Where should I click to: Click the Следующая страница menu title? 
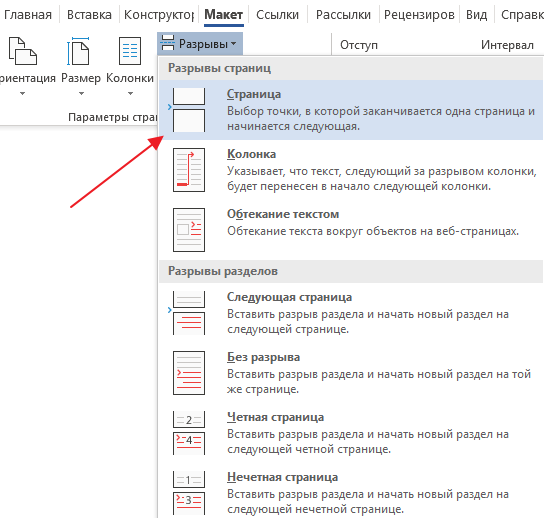coord(289,297)
